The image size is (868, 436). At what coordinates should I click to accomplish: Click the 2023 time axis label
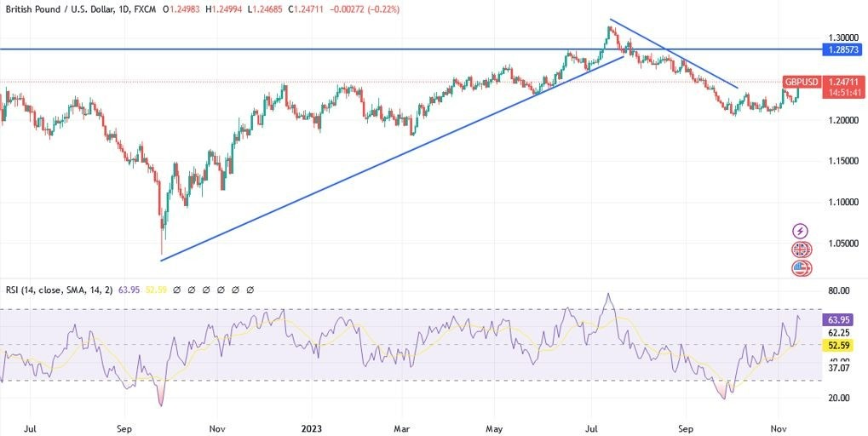coord(310,428)
